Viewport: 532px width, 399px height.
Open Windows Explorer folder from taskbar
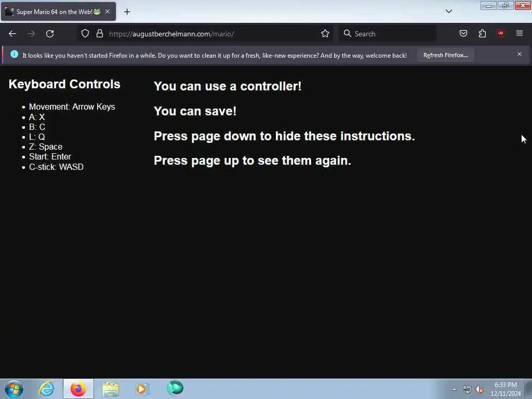point(111,389)
